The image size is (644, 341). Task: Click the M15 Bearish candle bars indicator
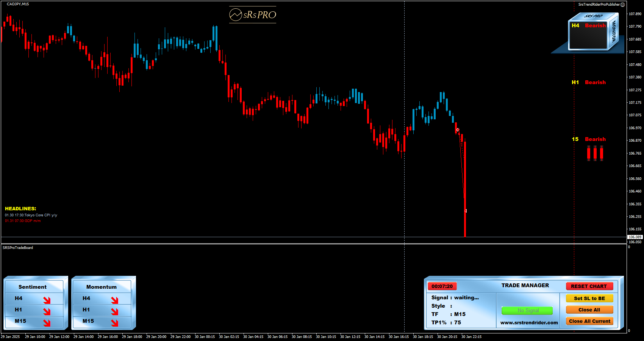click(x=595, y=153)
